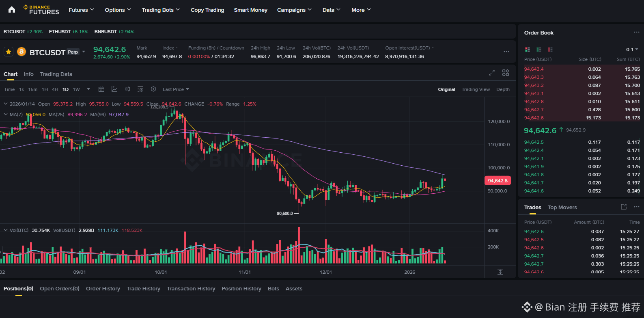644x318 pixels.
Task: Open the BTCUSDT pair selector arrow
Action: tap(84, 52)
